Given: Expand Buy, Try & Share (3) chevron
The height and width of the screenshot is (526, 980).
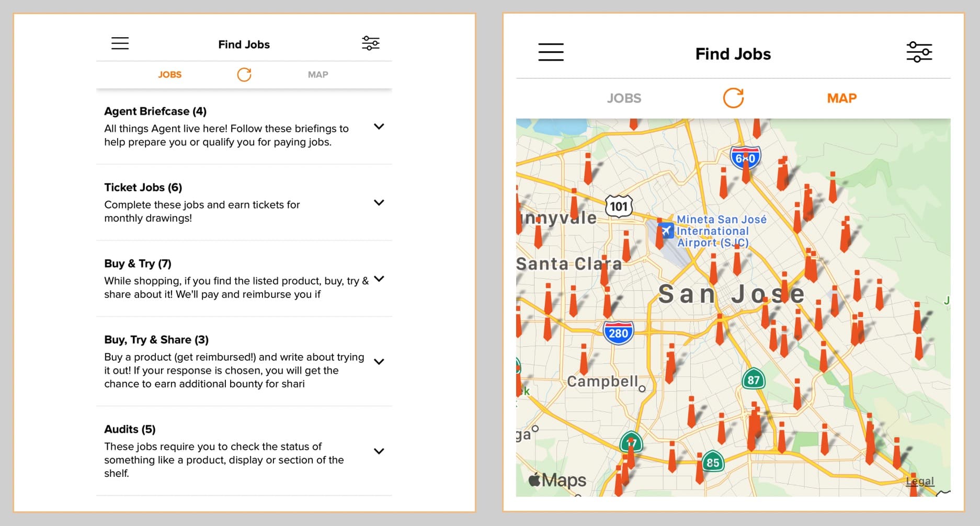Looking at the screenshot, I should (x=379, y=361).
